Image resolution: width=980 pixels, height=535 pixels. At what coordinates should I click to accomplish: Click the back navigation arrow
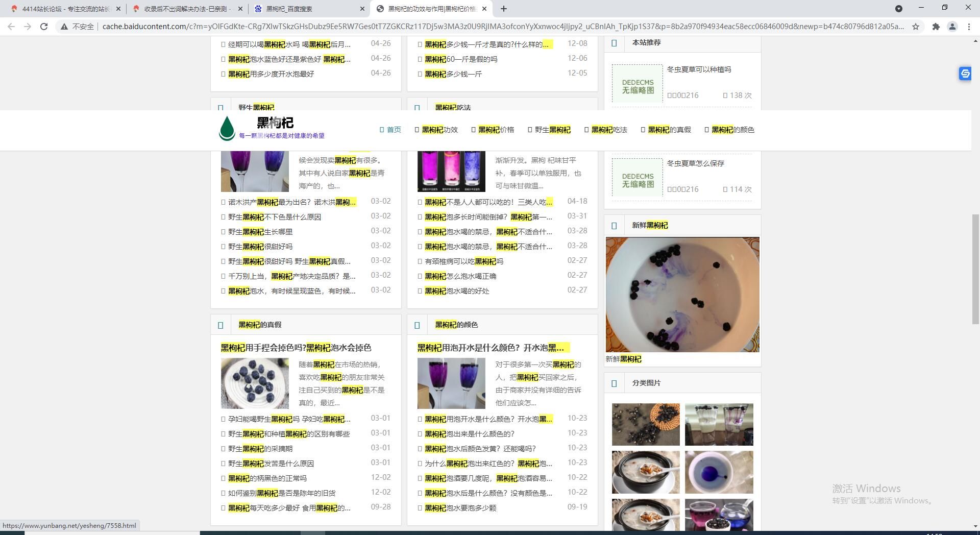11,26
